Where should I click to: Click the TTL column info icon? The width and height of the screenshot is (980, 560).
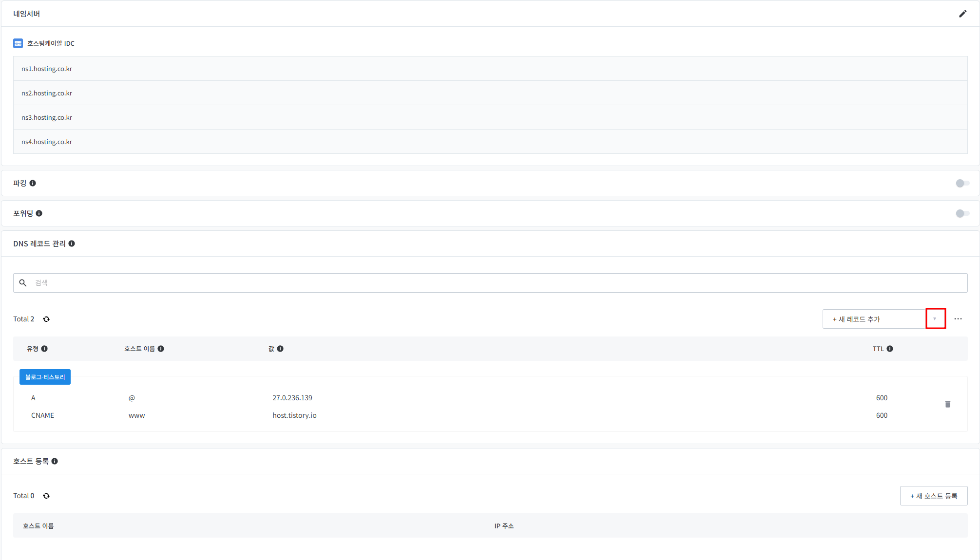click(890, 349)
